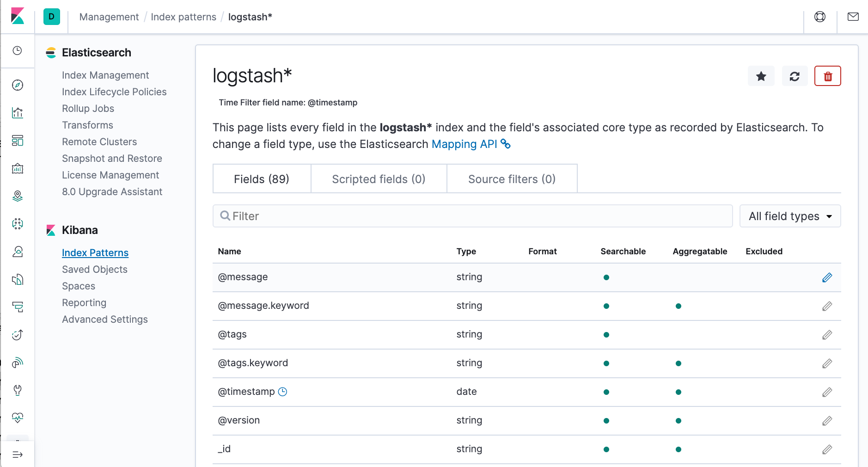The height and width of the screenshot is (467, 868).
Task: Open Remote Clusters
Action: [99, 141]
